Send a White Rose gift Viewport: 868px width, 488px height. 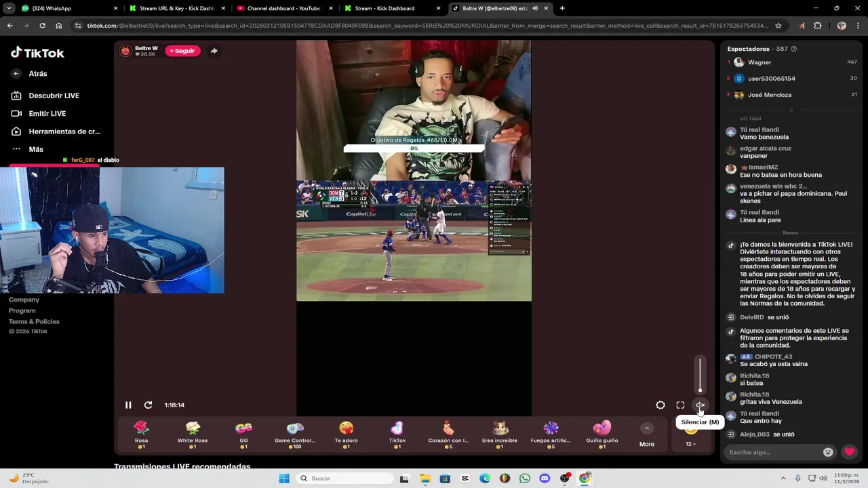(x=193, y=434)
